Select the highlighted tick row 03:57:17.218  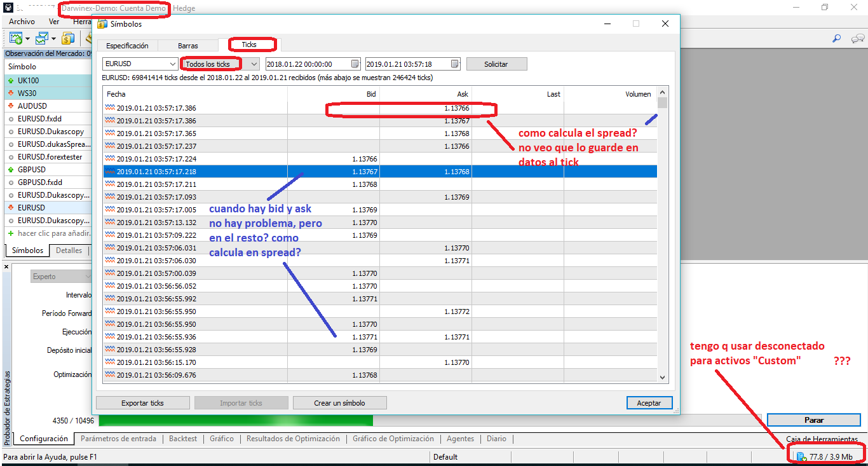coord(380,172)
